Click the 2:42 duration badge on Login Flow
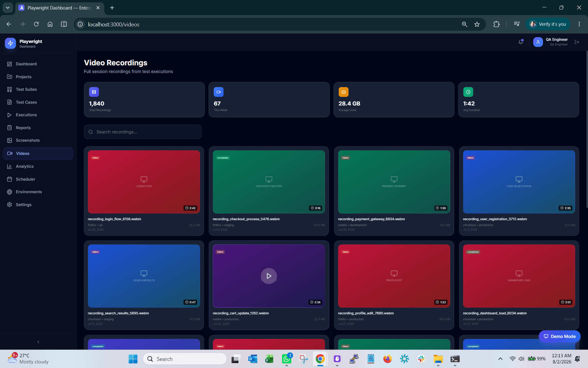 [x=190, y=208]
